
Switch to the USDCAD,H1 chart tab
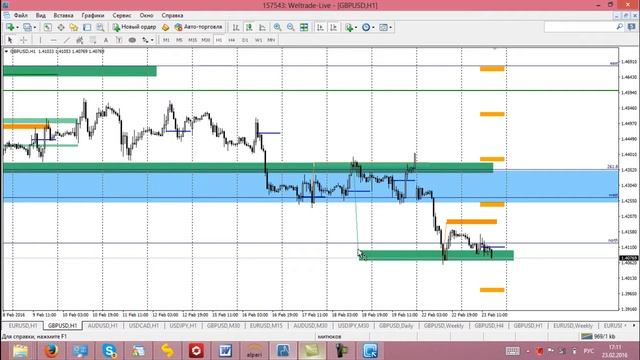(144, 326)
